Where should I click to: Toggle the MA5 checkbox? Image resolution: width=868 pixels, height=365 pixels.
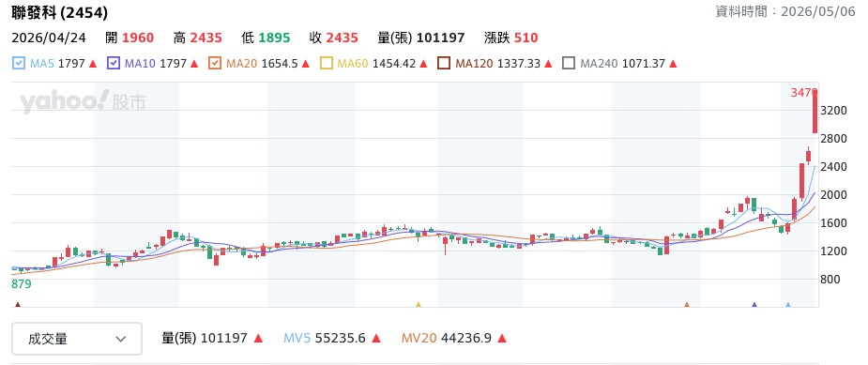(18, 63)
